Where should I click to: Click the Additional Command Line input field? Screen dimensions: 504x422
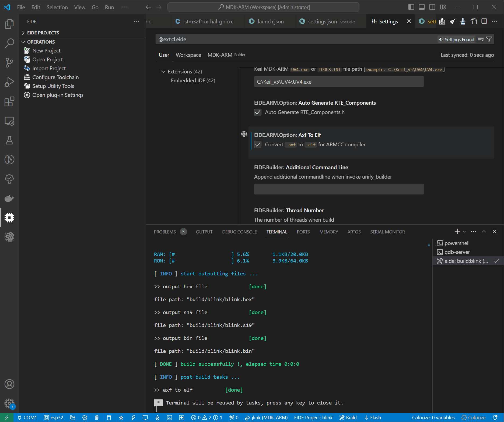(x=339, y=189)
